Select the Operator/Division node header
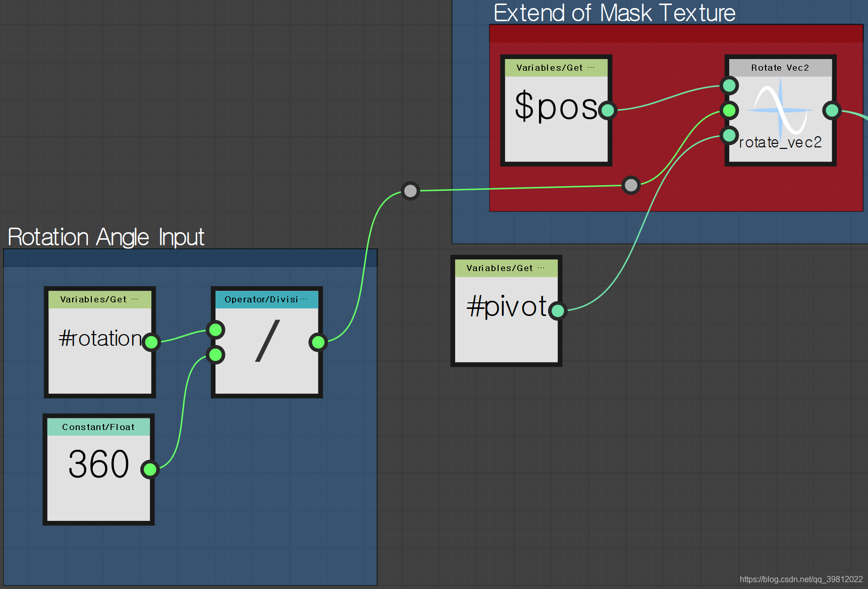 point(266,299)
